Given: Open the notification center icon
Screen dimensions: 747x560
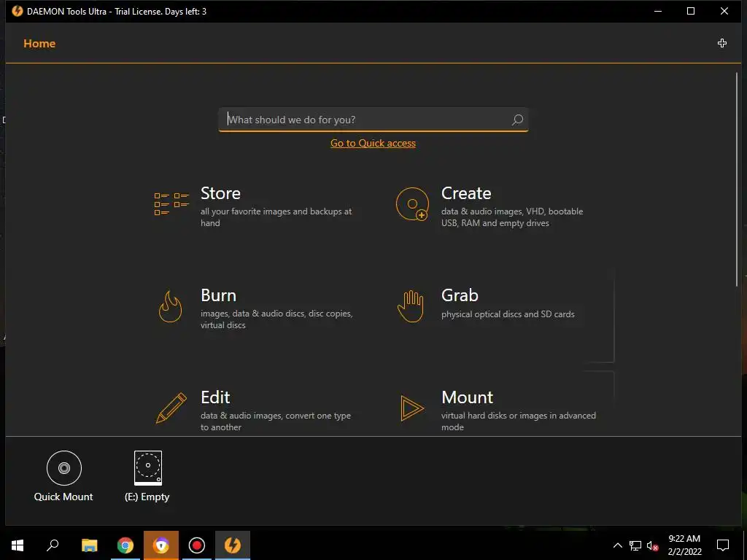Looking at the screenshot, I should [723, 545].
